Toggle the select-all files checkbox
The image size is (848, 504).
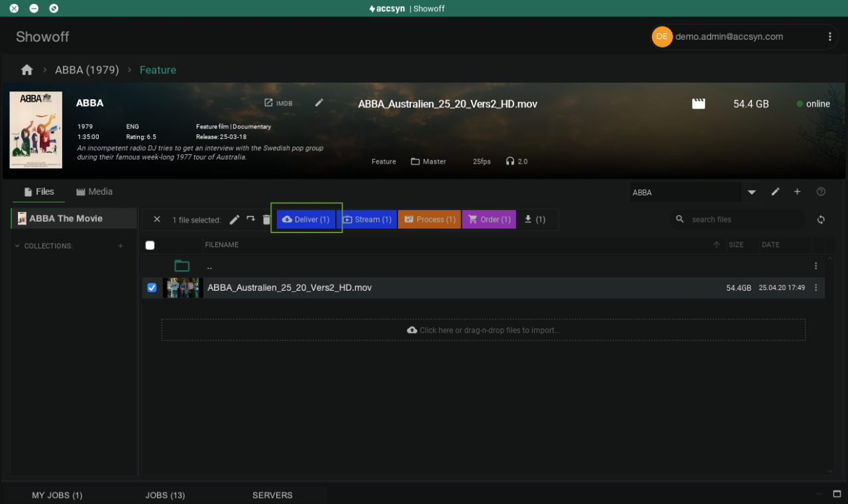coord(150,245)
